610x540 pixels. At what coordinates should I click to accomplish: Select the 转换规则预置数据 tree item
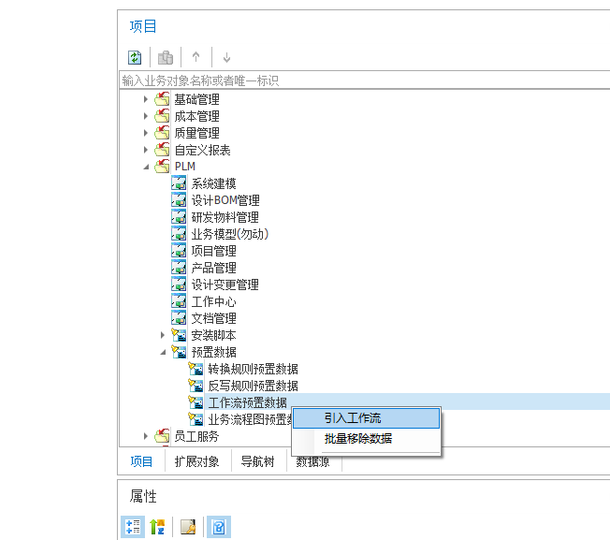tap(253, 368)
